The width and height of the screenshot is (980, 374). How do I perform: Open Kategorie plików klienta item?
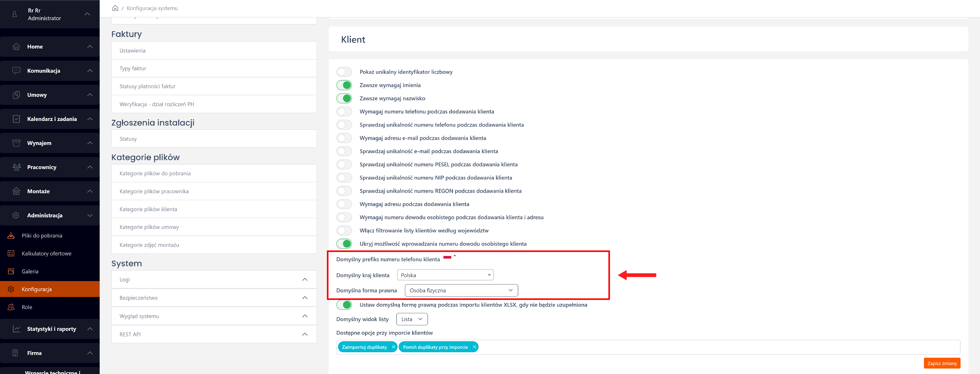(x=214, y=209)
